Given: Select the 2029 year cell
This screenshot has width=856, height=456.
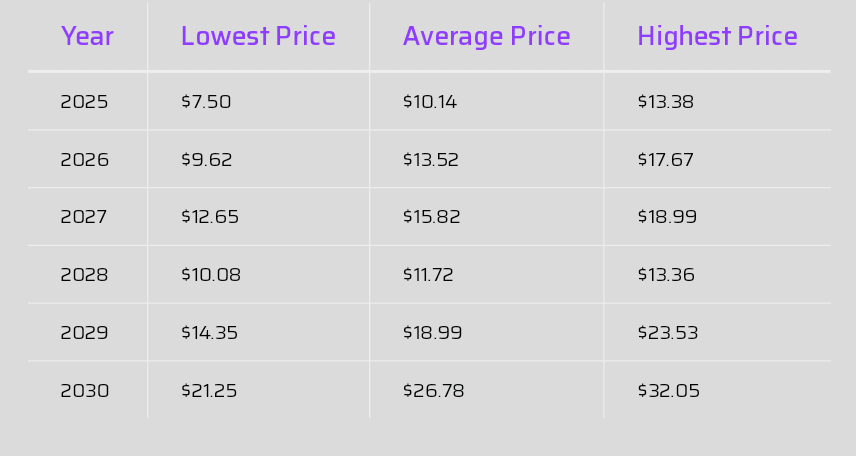Looking at the screenshot, I should (84, 333).
